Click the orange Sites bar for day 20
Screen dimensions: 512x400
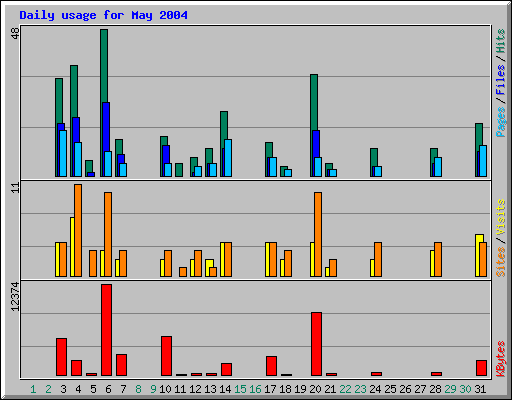[x=318, y=234]
